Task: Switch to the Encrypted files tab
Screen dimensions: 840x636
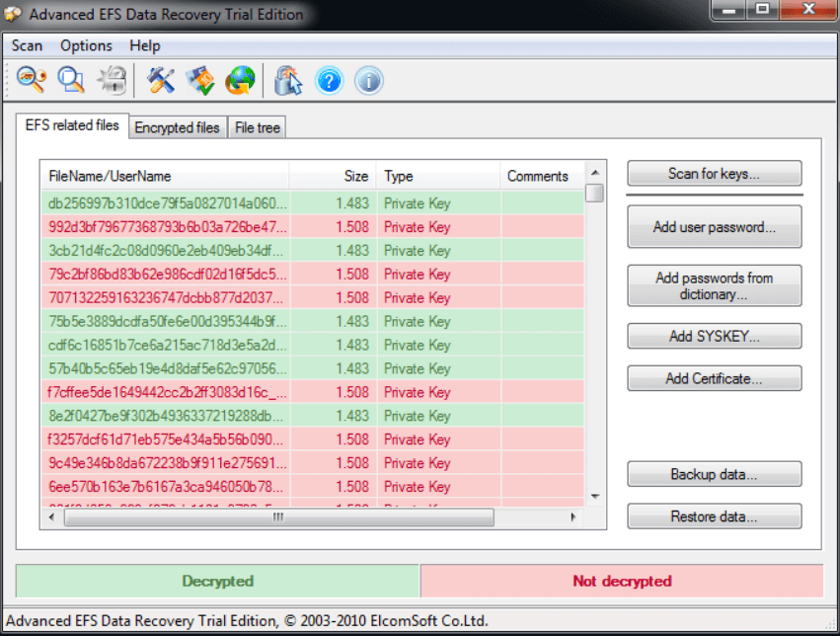Action: 177,127
